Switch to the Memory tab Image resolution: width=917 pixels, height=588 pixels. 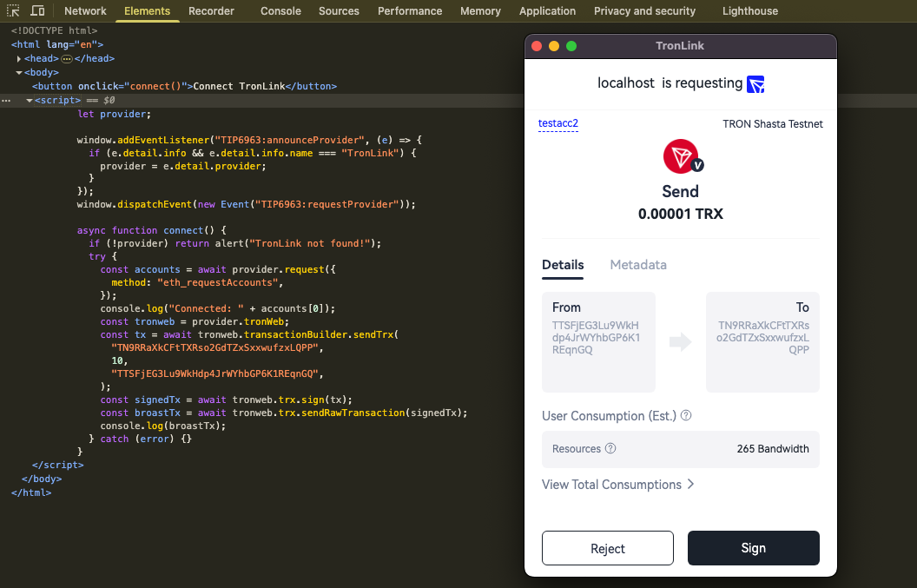(x=481, y=11)
